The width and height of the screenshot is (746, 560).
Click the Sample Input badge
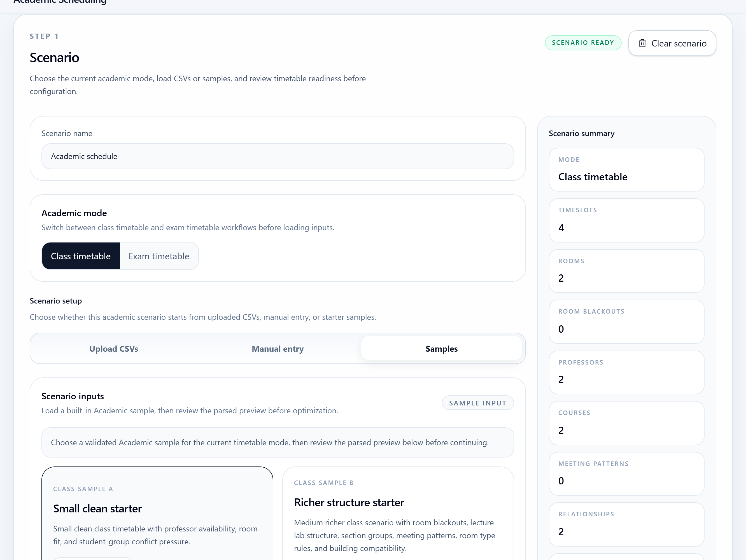coord(477,403)
